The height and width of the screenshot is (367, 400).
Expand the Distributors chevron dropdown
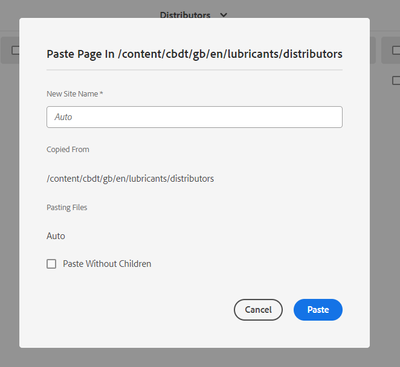[x=224, y=15]
